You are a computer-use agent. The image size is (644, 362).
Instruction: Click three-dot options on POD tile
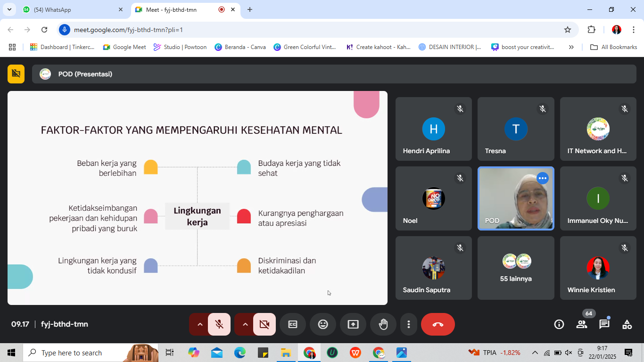point(543,178)
